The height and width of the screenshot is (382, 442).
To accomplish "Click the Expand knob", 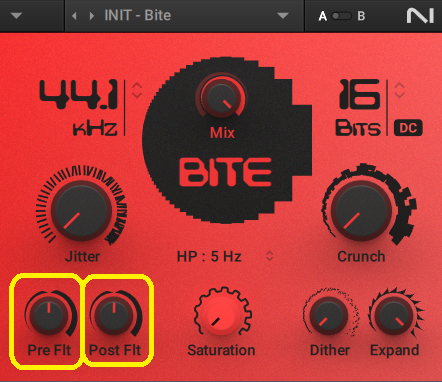I will coord(394,315).
